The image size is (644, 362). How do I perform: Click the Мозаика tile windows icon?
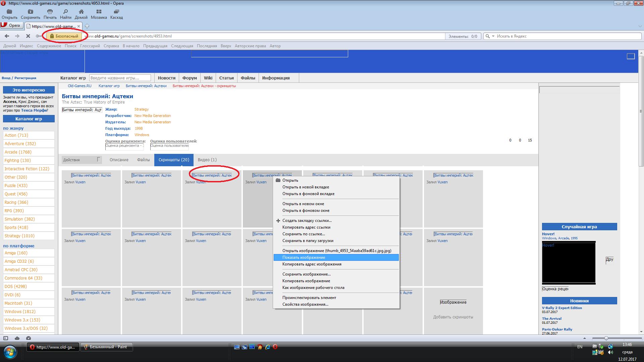coord(99,12)
